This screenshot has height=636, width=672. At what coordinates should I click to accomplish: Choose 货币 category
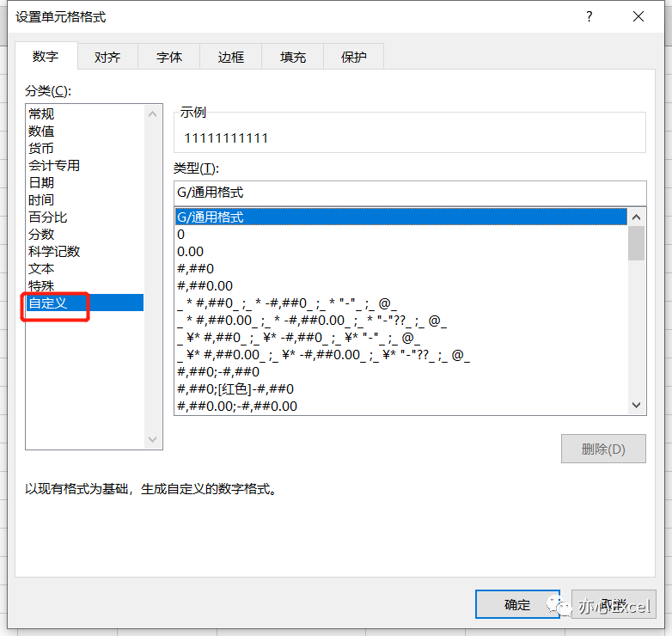coord(85,149)
